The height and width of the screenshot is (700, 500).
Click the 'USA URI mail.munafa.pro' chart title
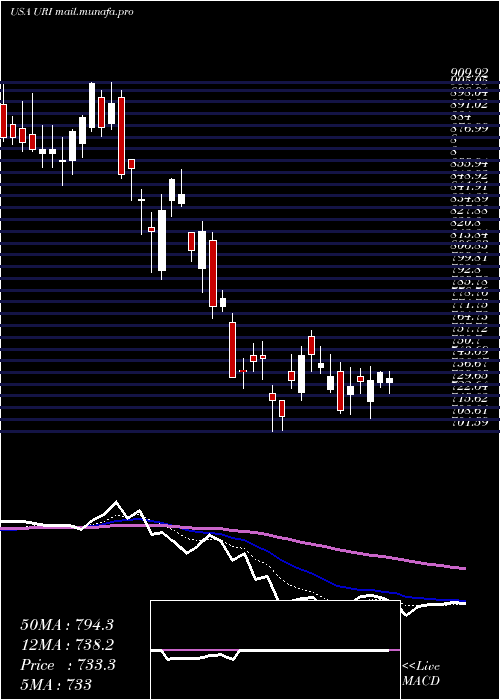(71, 12)
